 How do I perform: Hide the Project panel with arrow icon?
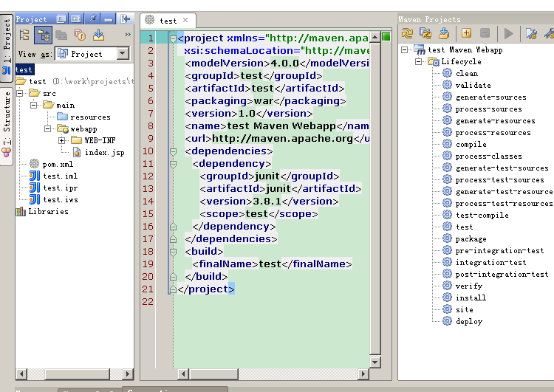[125, 19]
